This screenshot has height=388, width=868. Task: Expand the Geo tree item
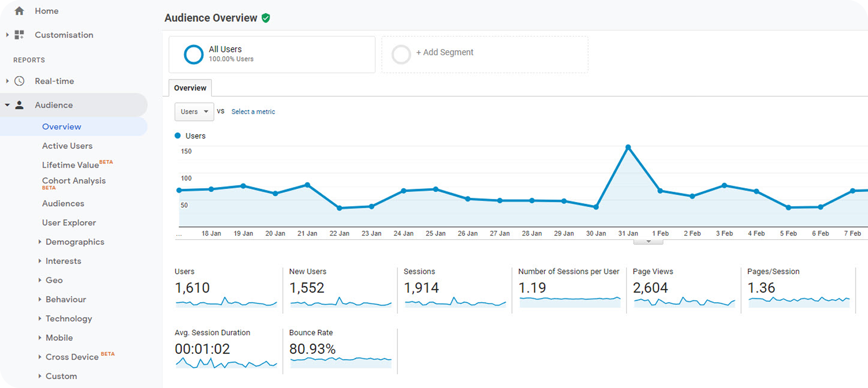54,280
